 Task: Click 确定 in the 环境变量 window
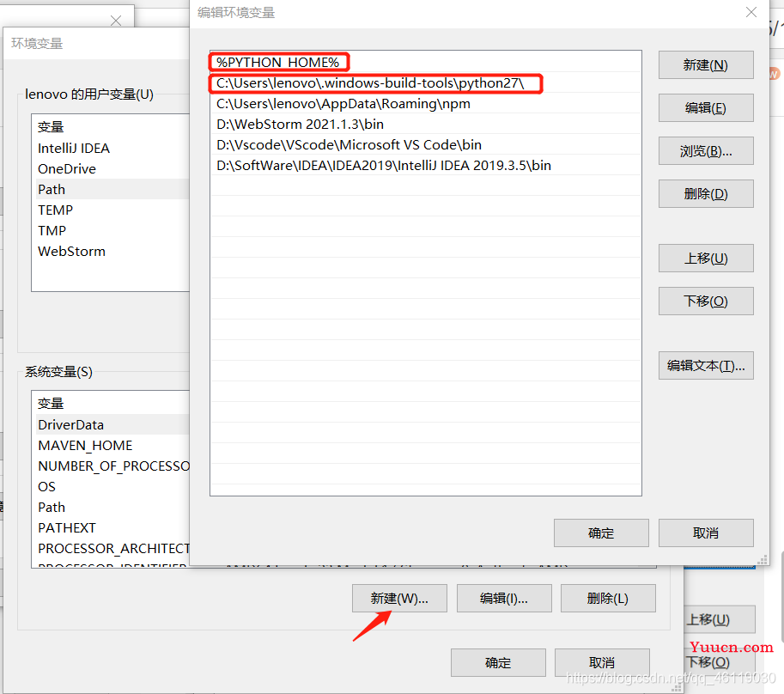[498, 662]
